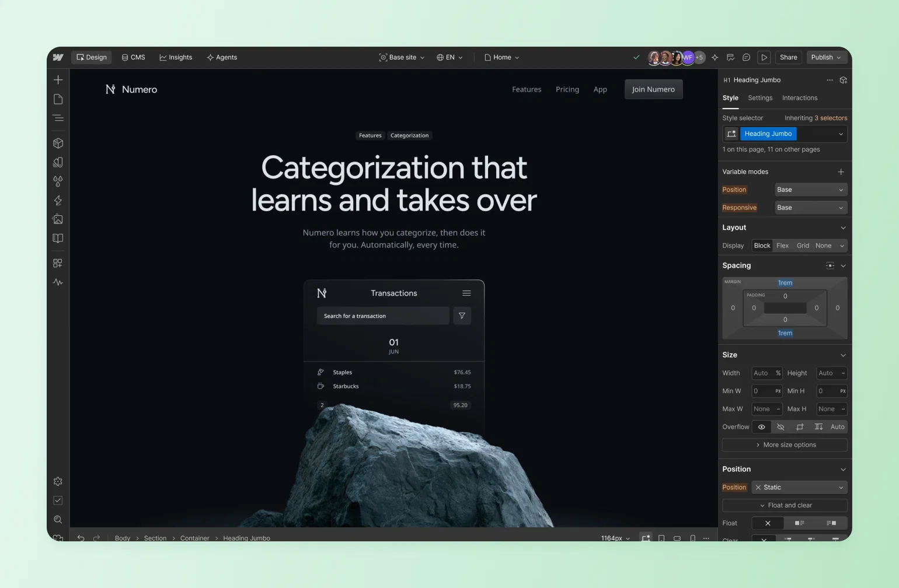Open the Apps grid icon
The height and width of the screenshot is (588, 899).
click(x=58, y=263)
